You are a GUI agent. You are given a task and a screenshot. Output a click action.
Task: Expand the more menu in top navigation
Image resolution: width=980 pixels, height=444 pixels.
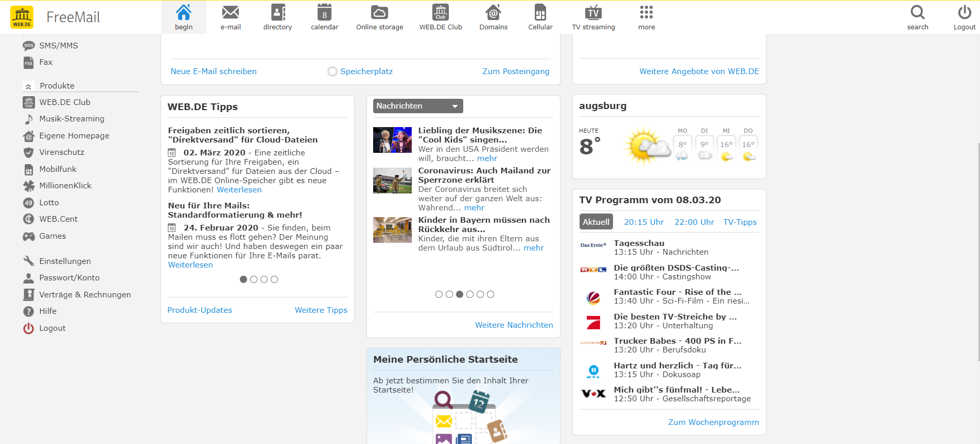pos(646,17)
